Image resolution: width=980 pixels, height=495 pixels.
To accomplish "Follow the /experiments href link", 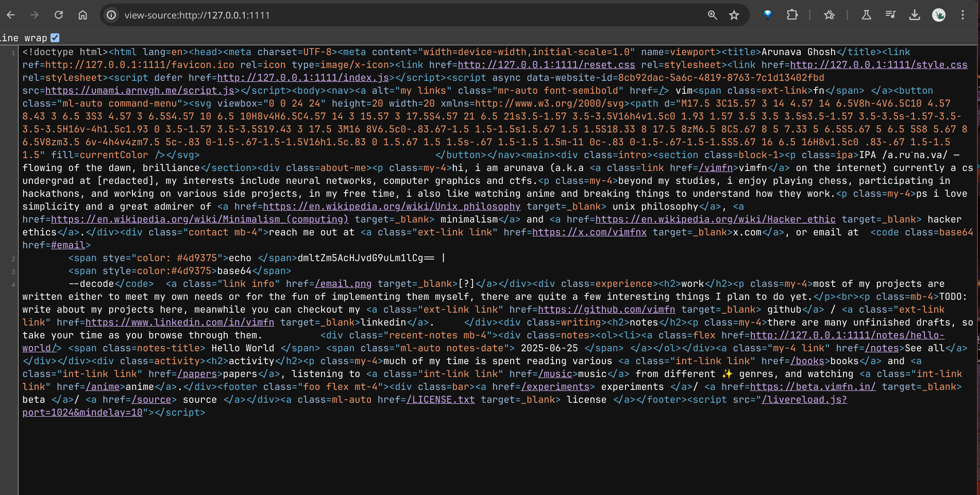I will tap(555, 387).
